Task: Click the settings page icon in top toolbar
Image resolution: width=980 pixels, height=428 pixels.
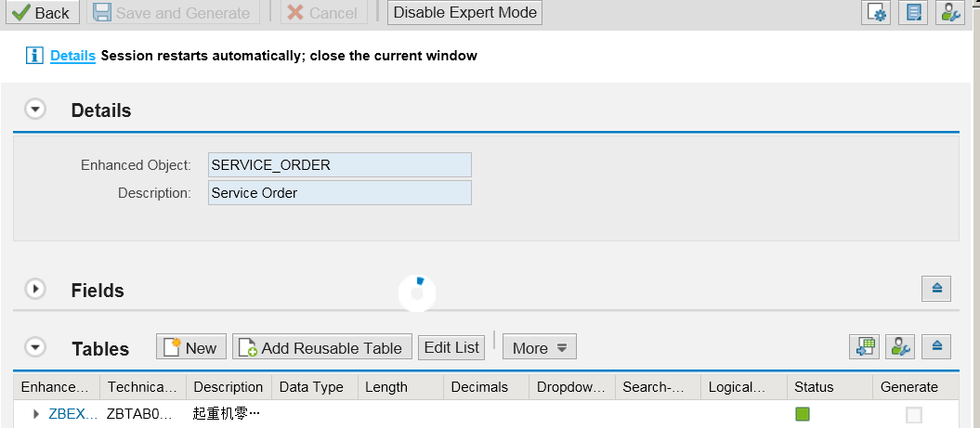Action: pos(875,12)
